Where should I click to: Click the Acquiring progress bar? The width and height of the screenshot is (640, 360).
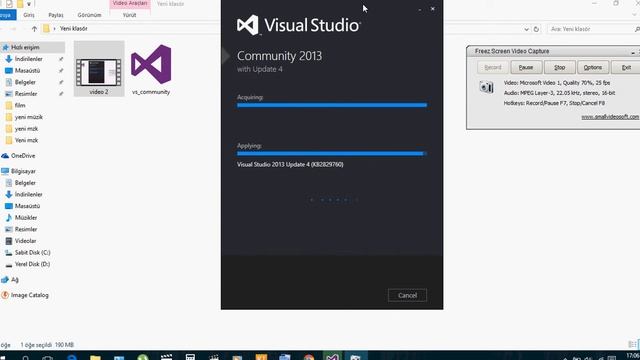[x=332, y=105]
